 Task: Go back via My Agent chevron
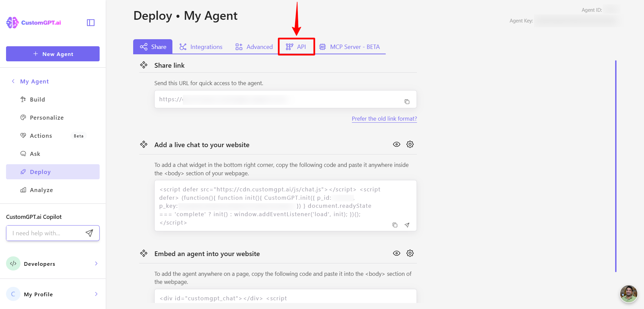coord(13,81)
